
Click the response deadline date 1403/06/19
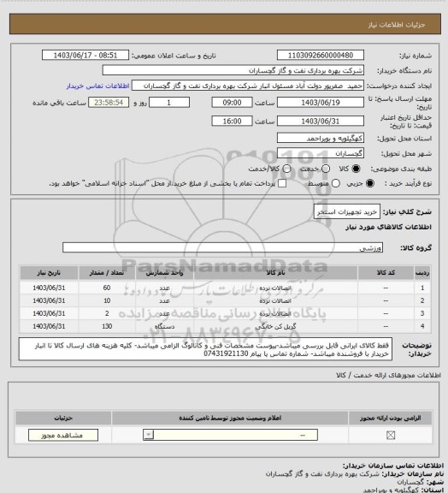[x=321, y=103]
